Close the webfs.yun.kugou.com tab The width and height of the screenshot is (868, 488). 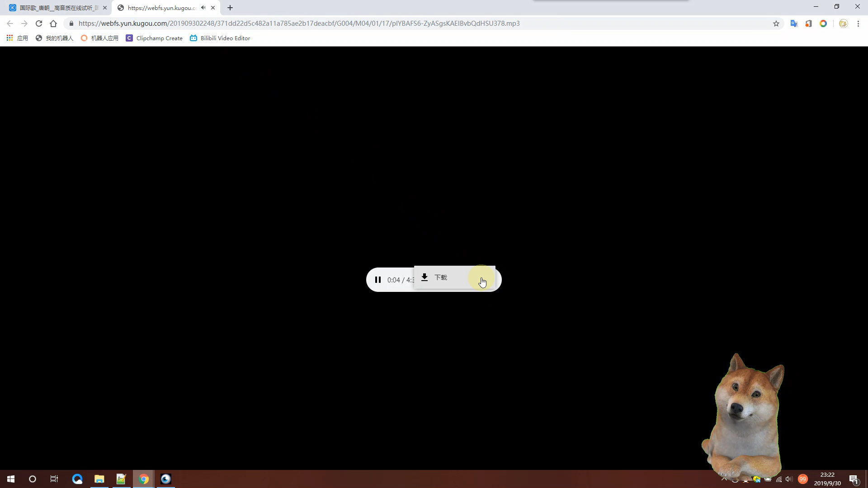[x=213, y=8]
